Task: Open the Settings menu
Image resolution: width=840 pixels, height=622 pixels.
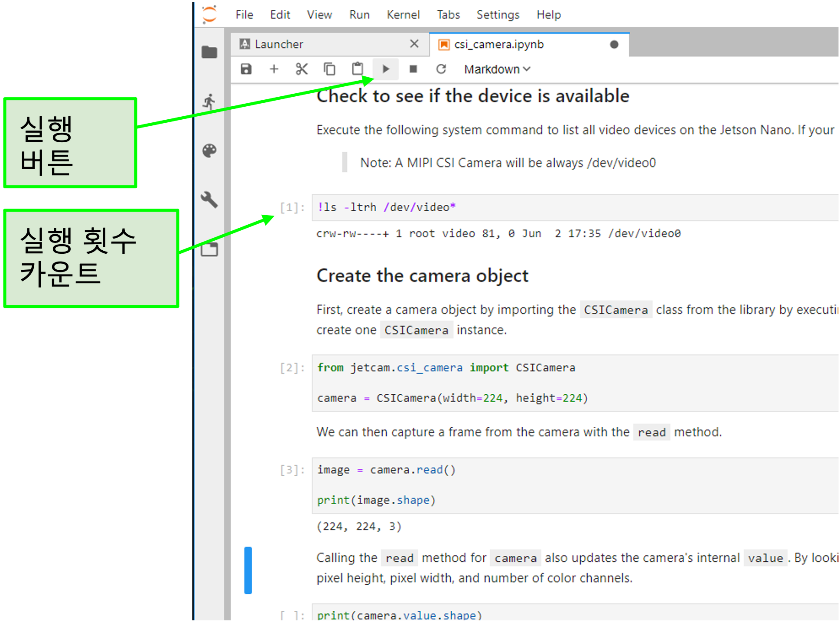Action: pos(498,15)
